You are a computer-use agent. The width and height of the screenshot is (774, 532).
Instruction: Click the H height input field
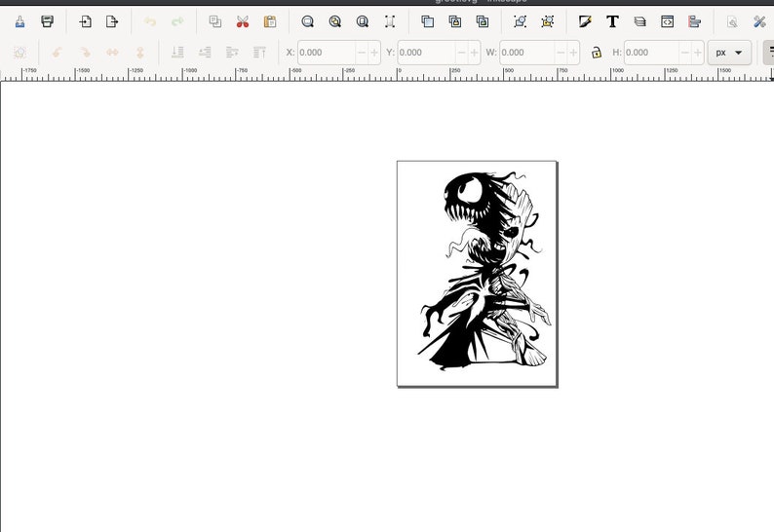click(651, 53)
